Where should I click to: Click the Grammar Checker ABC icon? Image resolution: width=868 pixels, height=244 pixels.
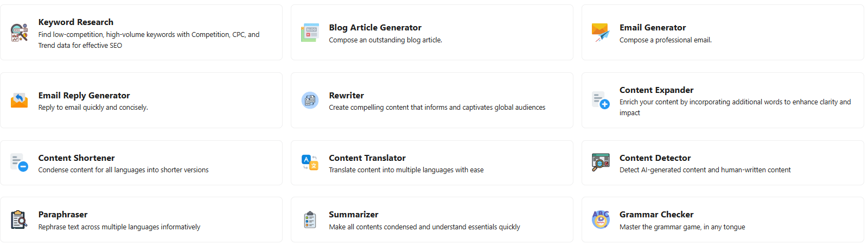(601, 220)
